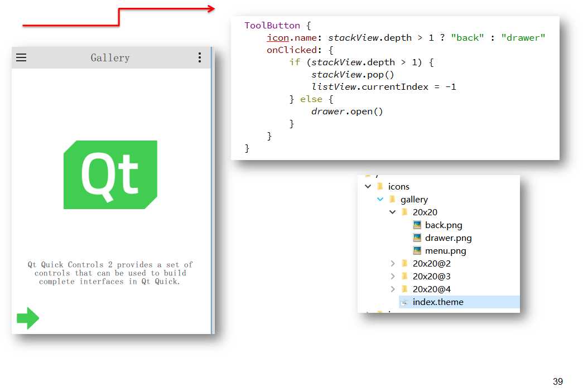Viewport: 583px width, 392px height.
Task: Click the 20x20 folder icon
Action: coord(404,212)
